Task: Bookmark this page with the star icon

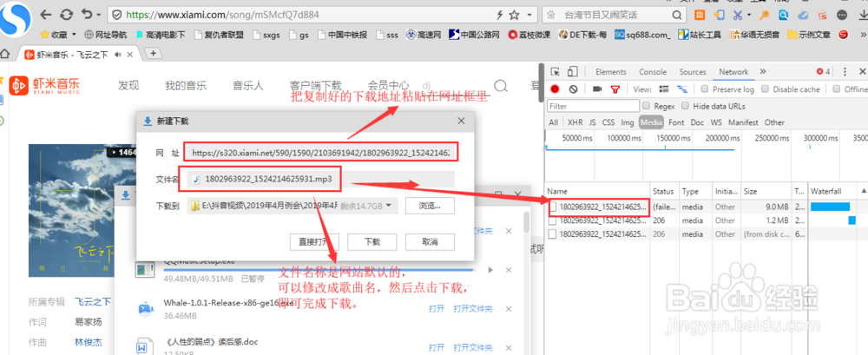Action: tap(514, 15)
